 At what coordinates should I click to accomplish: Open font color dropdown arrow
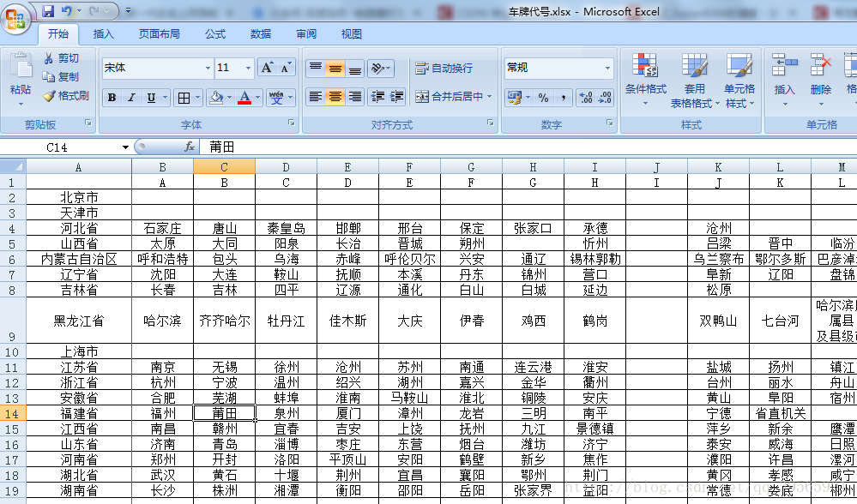coord(258,98)
